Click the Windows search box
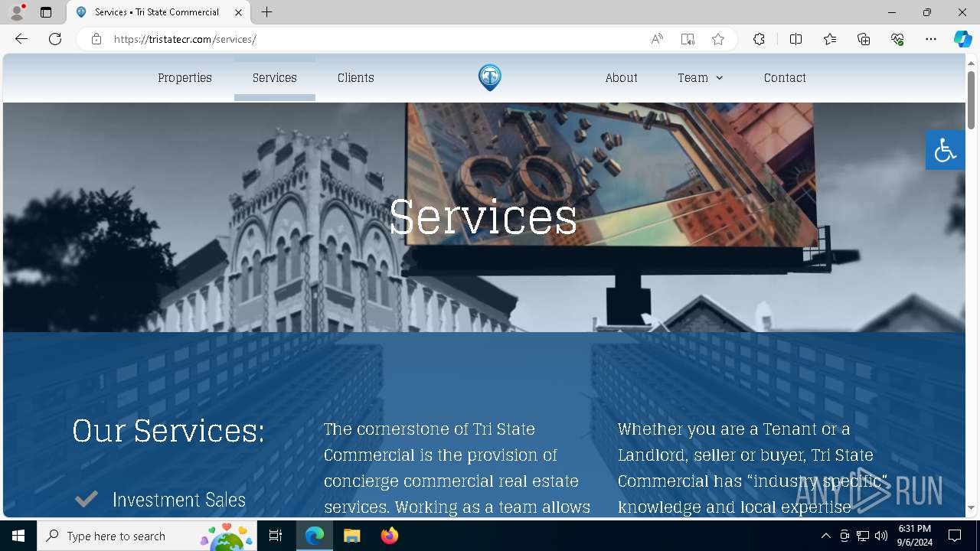This screenshot has width=980, height=551. coord(147,536)
